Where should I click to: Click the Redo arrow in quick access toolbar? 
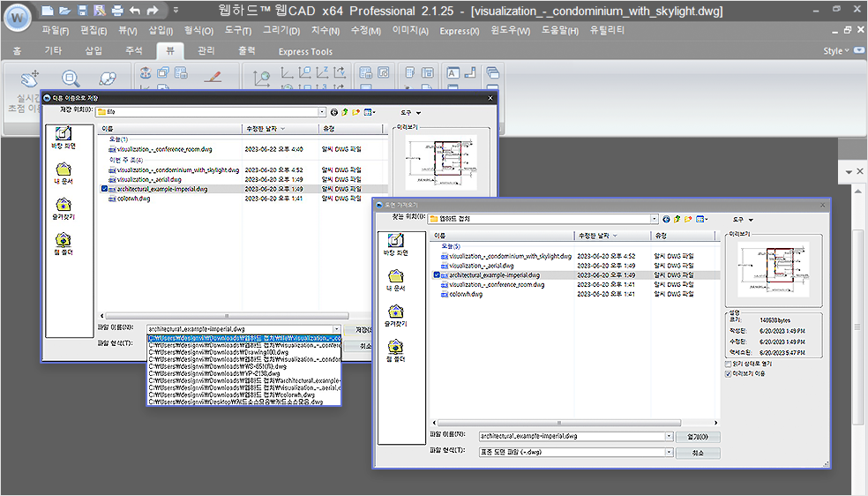click(153, 11)
